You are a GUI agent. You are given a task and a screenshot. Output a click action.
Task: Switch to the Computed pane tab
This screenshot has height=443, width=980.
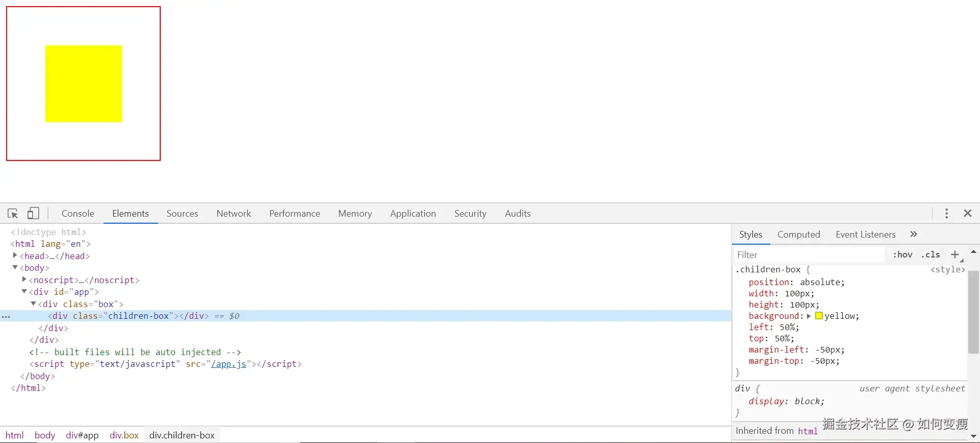(x=799, y=235)
